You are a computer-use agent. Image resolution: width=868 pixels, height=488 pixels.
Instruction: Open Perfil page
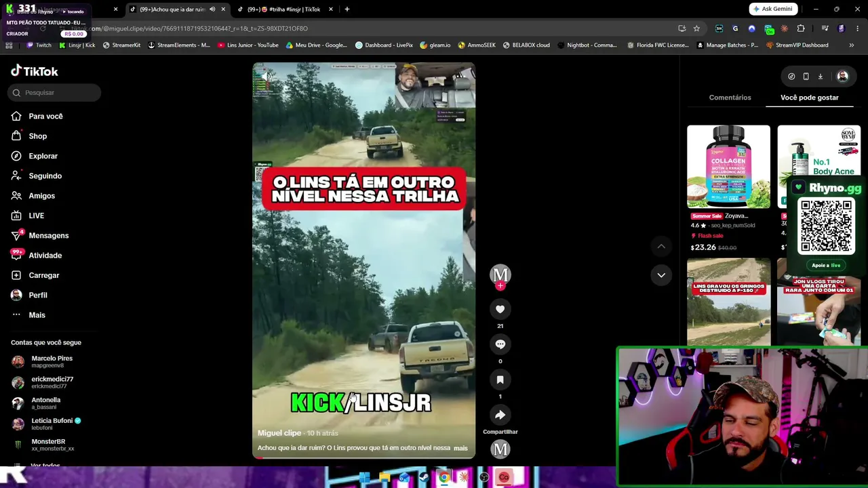pos(29,296)
